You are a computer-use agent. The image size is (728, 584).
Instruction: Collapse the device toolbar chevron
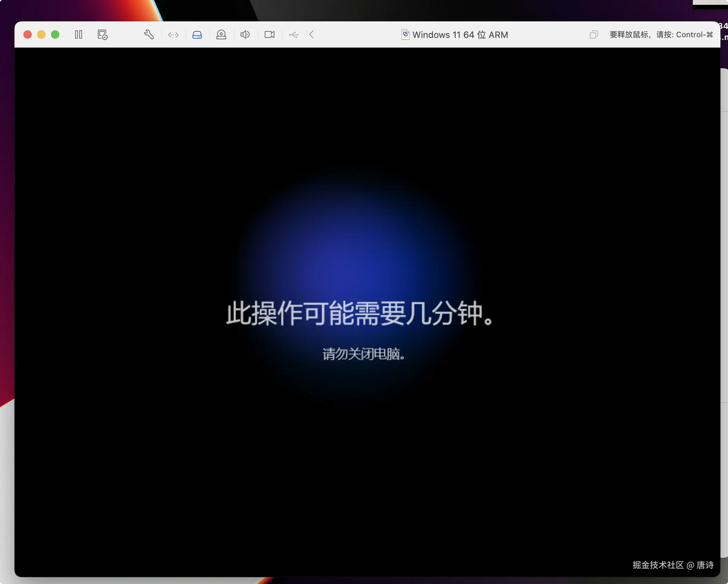tap(312, 34)
